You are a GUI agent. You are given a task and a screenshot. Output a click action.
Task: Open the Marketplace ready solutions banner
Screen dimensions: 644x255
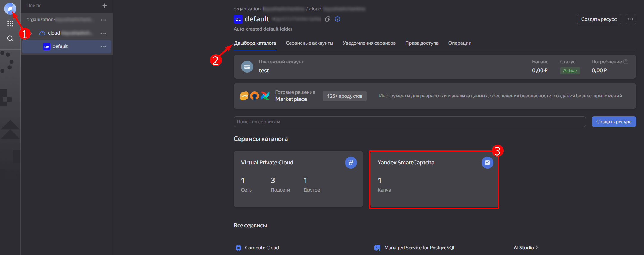point(435,96)
